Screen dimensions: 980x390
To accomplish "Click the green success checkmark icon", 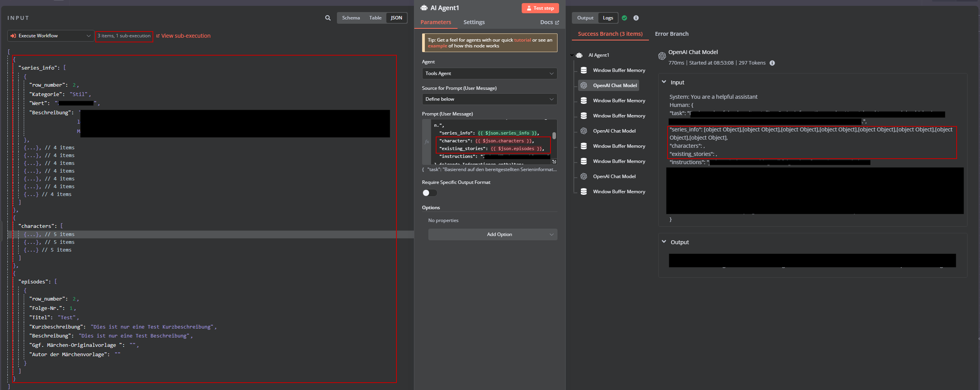I will coord(624,18).
